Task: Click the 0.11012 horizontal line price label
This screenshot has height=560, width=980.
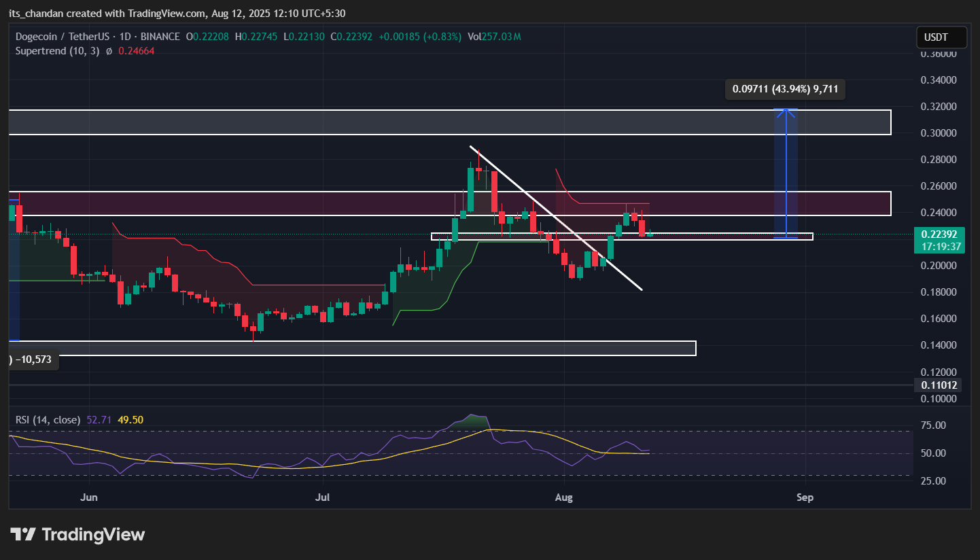Action: pos(939,385)
